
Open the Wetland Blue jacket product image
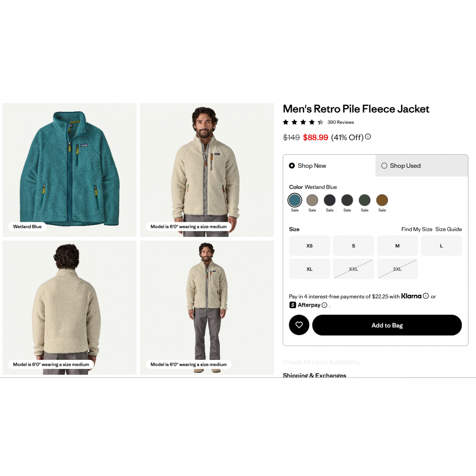coord(69,170)
